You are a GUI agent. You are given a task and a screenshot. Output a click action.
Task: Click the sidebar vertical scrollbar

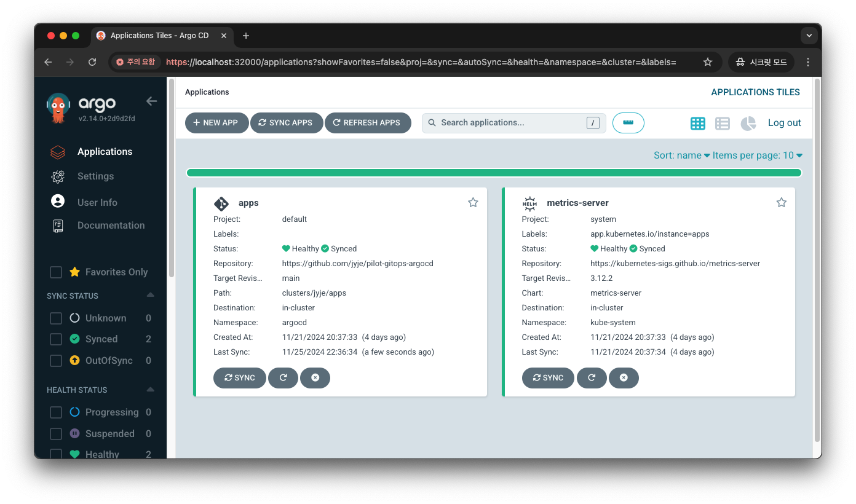[172, 178]
